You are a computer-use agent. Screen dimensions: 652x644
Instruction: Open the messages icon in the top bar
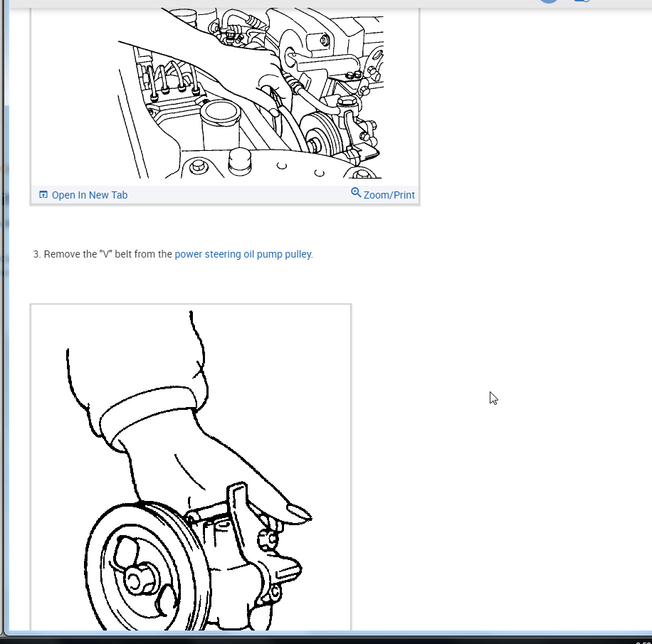point(582,1)
